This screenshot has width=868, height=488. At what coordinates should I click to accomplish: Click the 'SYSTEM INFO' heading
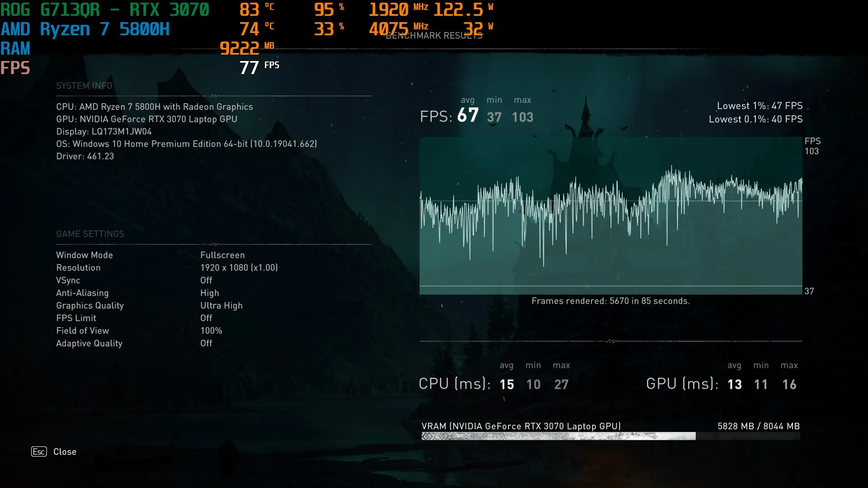coord(84,86)
